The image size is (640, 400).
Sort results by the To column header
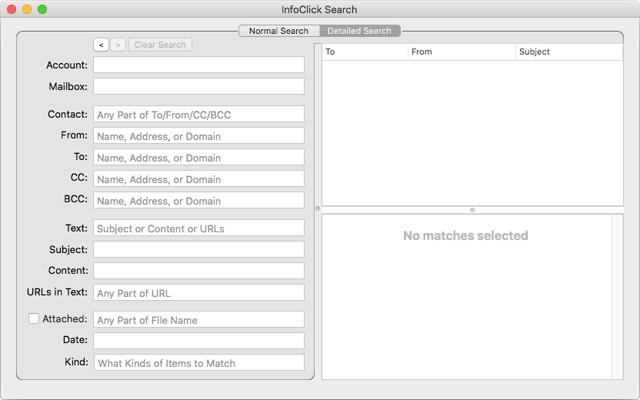tap(365, 52)
